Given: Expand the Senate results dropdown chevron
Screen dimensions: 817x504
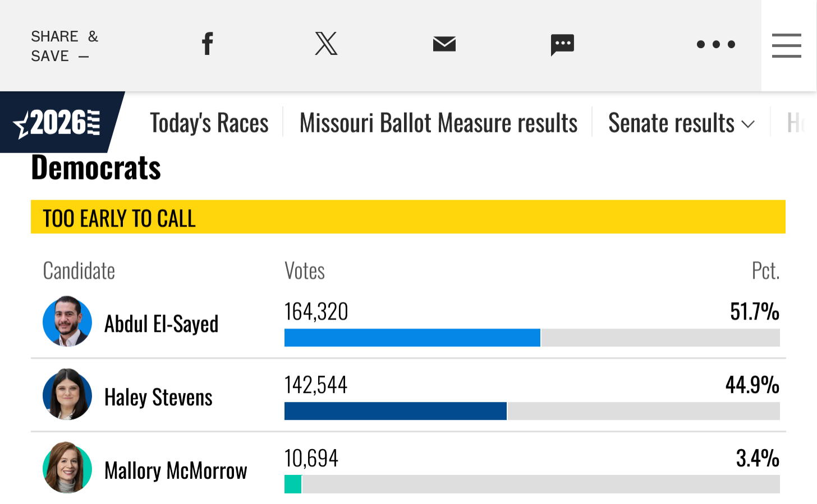Looking at the screenshot, I should [748, 124].
